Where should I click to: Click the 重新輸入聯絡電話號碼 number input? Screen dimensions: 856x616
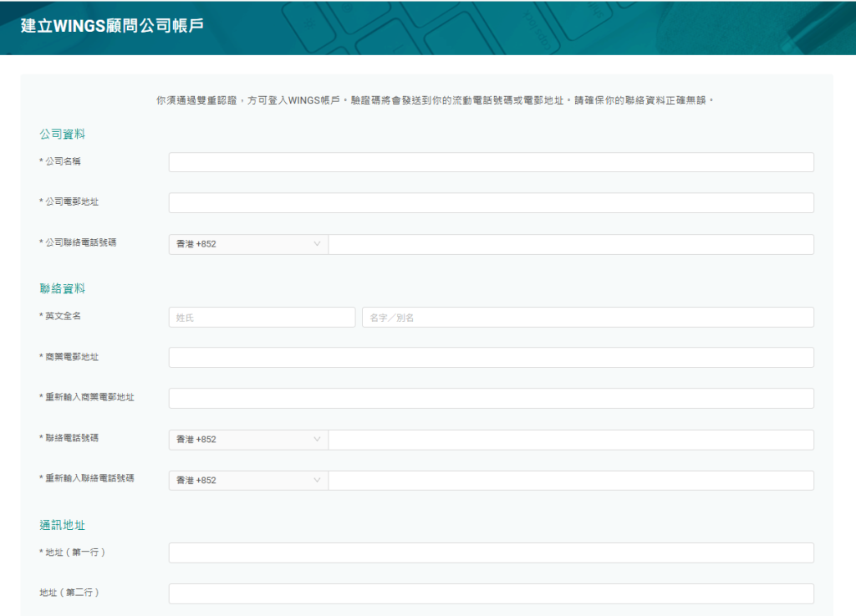click(x=571, y=481)
